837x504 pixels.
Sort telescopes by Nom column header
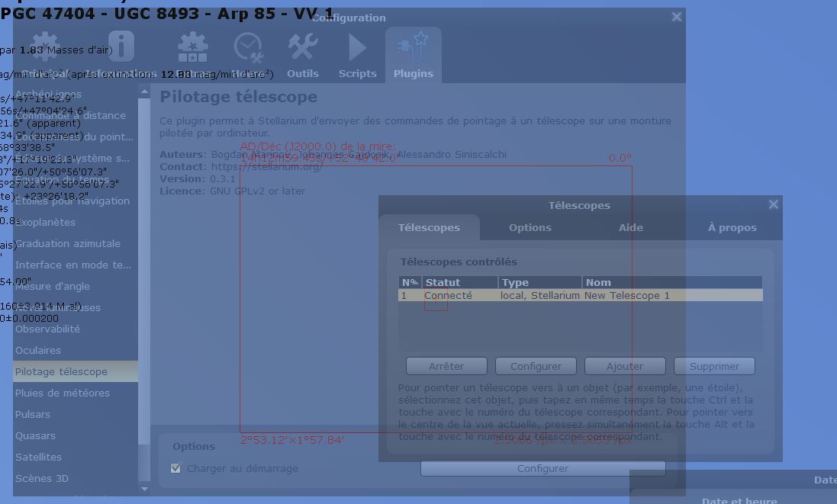coord(672,282)
